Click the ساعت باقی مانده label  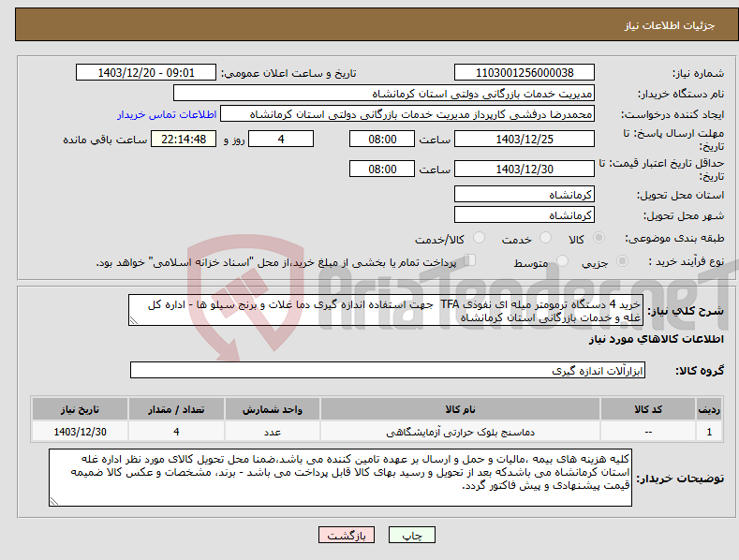[x=105, y=140]
